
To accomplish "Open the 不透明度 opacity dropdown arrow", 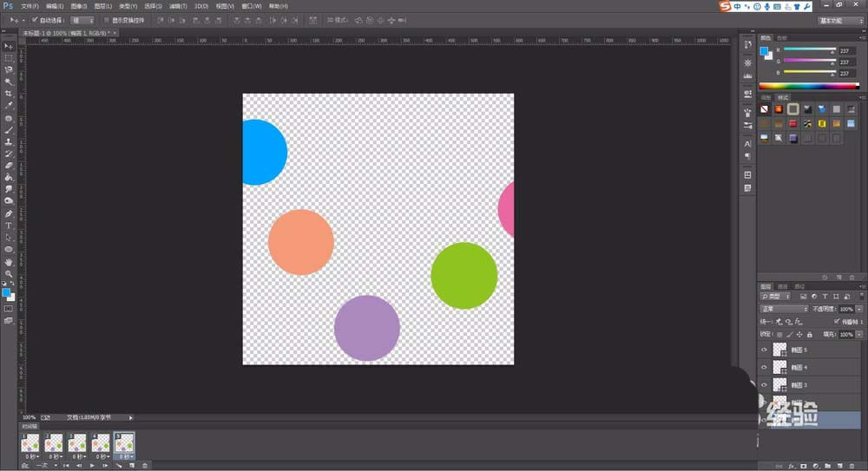I will [859, 309].
